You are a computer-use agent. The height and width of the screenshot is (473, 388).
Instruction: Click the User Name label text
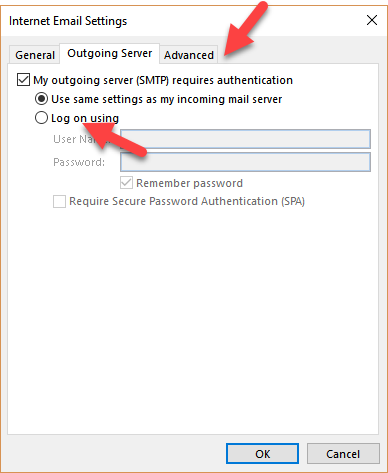(81, 139)
